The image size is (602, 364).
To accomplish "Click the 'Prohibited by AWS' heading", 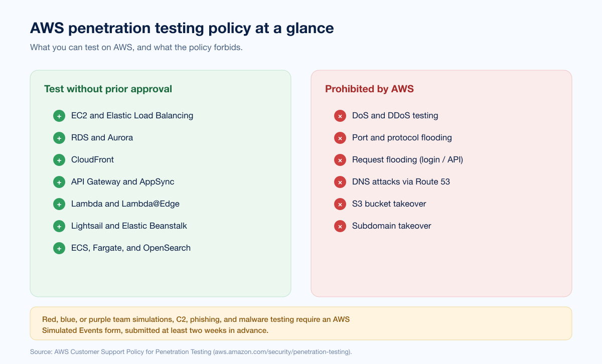I will point(369,89).
